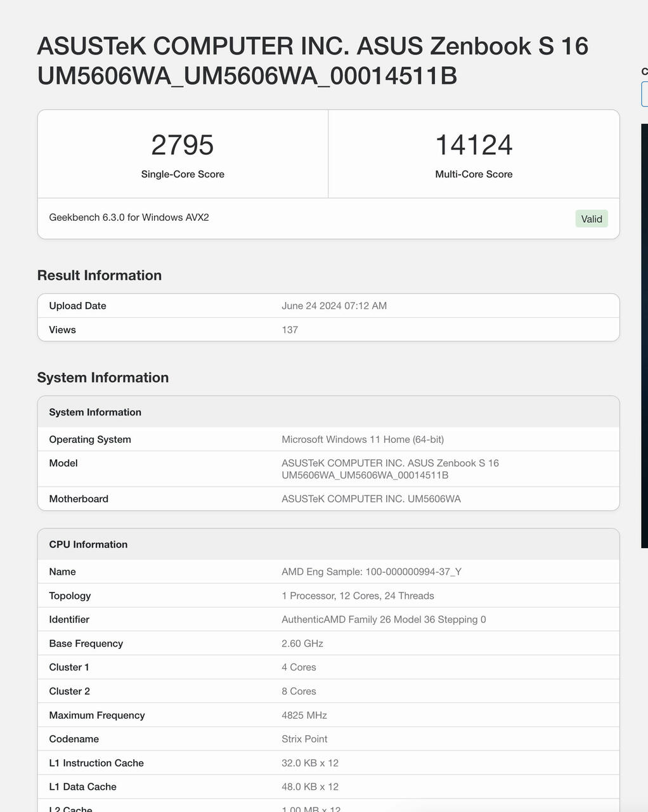Click the "Model" row label
Screen dimensions: 648x812
(63, 463)
